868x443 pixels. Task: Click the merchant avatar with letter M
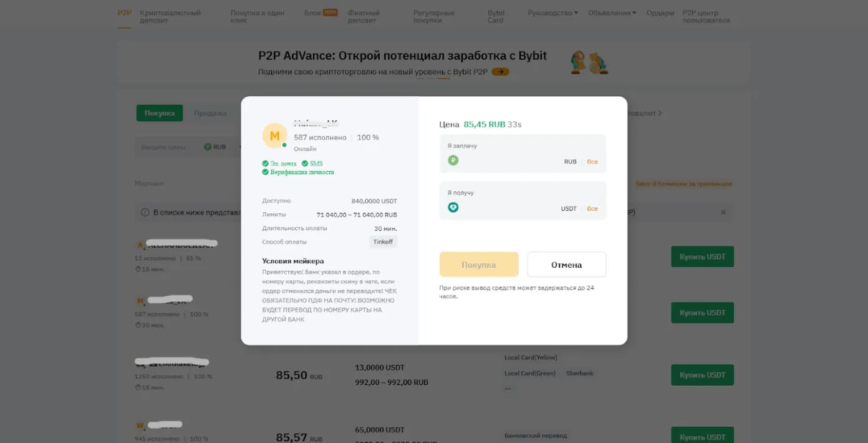click(274, 136)
